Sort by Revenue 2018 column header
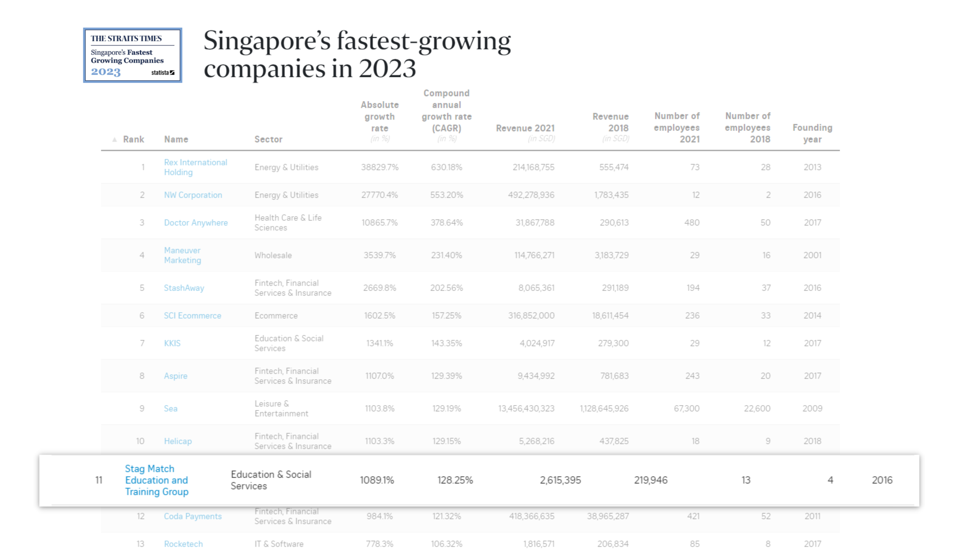Image resolution: width=980 pixels, height=551 pixels. click(x=610, y=127)
